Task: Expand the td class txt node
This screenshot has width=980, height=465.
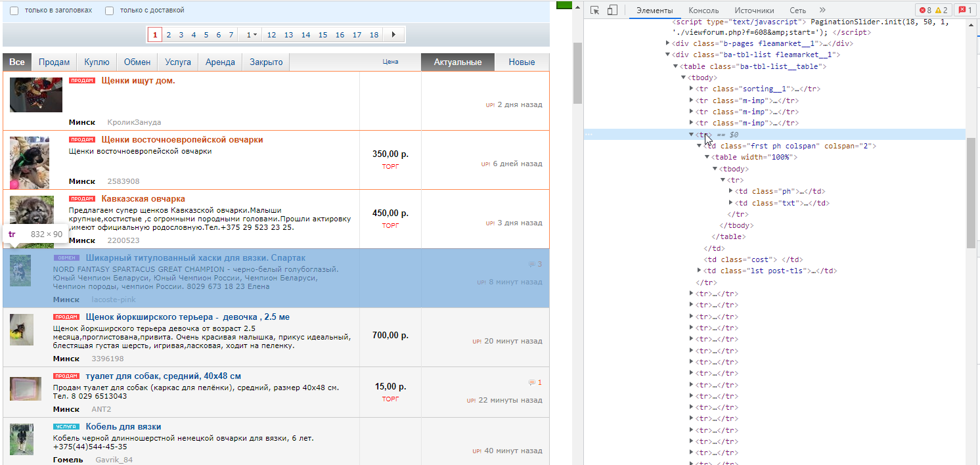Action: 731,203
